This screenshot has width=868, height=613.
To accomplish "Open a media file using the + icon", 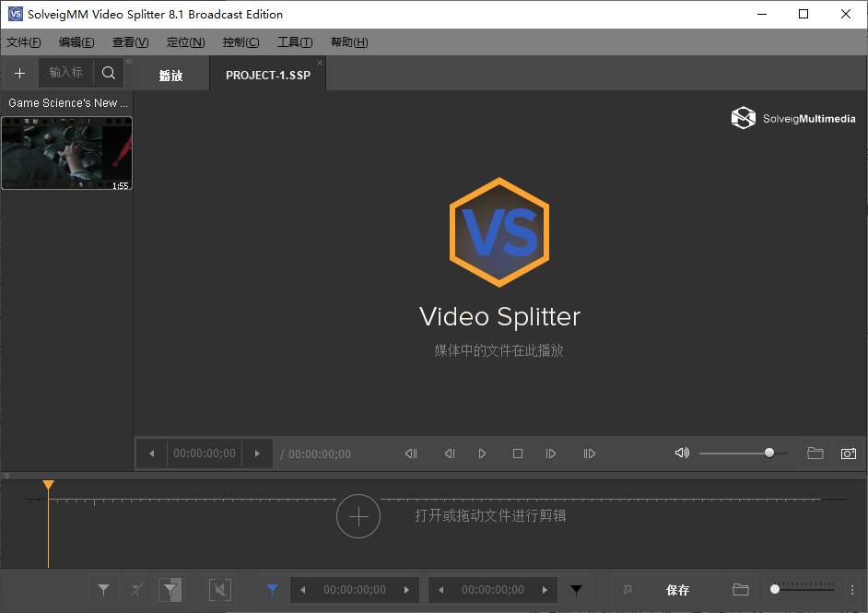I will coord(19,73).
